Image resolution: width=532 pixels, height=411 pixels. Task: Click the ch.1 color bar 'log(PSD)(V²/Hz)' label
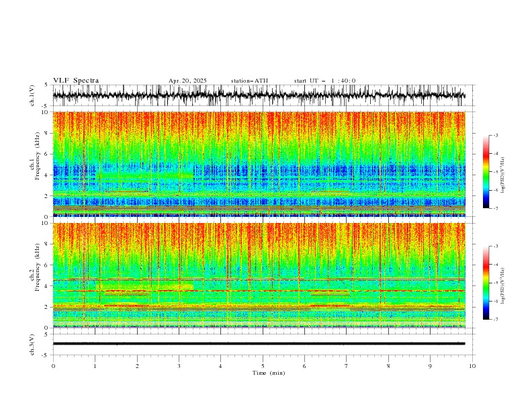pos(502,175)
